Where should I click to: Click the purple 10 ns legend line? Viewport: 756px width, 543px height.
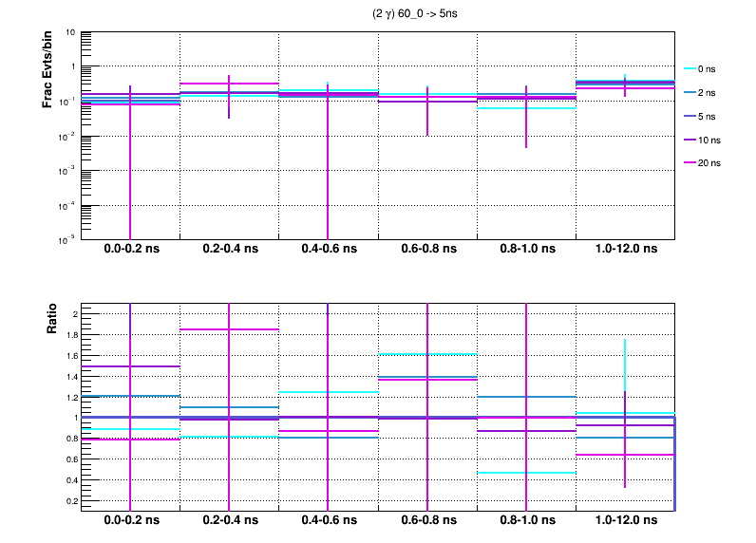click(690, 140)
